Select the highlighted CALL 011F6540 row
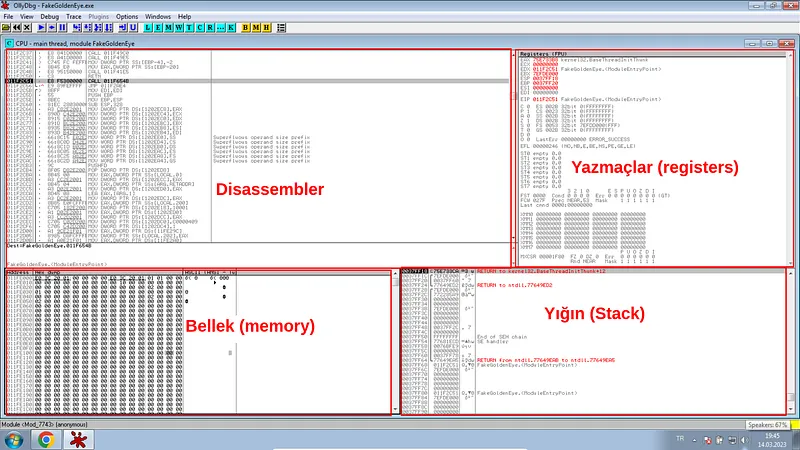Screen dimensions: 800x450 258,81
